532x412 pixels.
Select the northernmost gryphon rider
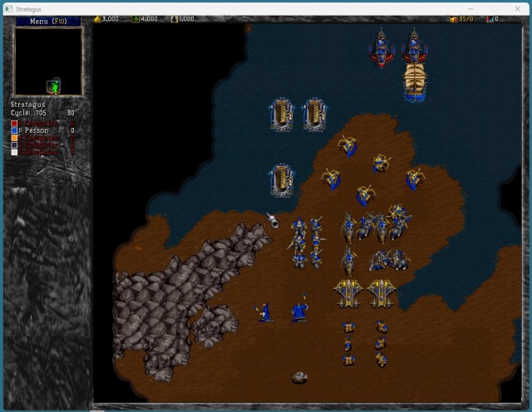pyautogui.click(x=347, y=146)
